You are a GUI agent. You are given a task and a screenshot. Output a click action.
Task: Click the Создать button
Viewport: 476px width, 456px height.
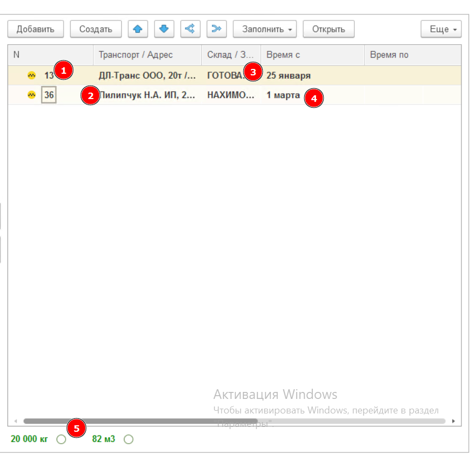(x=96, y=29)
